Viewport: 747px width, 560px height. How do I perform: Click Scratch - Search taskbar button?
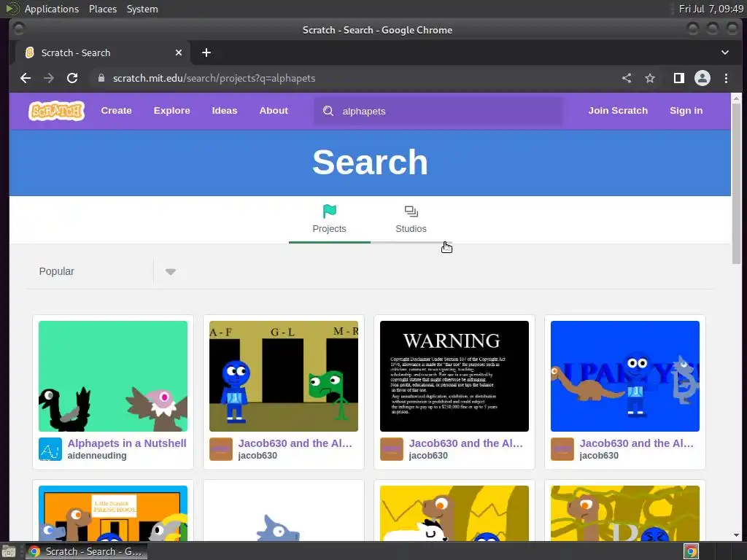pyautogui.click(x=86, y=551)
